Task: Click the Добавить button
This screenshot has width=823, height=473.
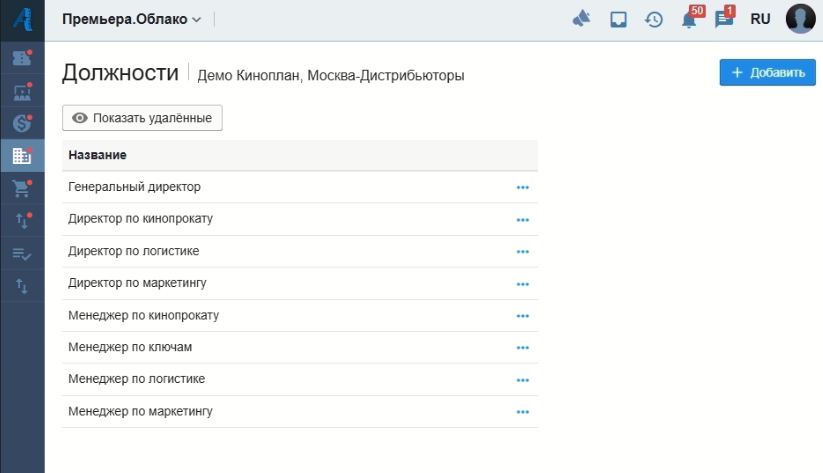Action: 767,73
